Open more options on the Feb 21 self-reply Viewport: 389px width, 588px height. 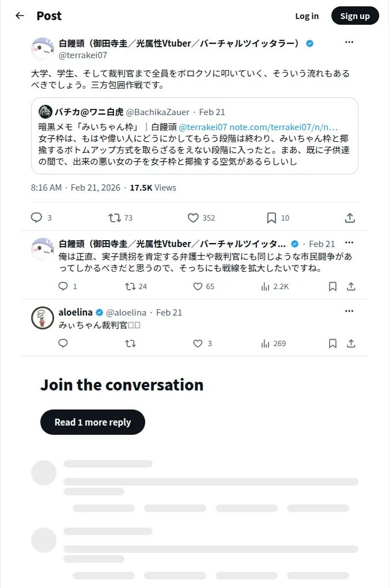[349, 242]
